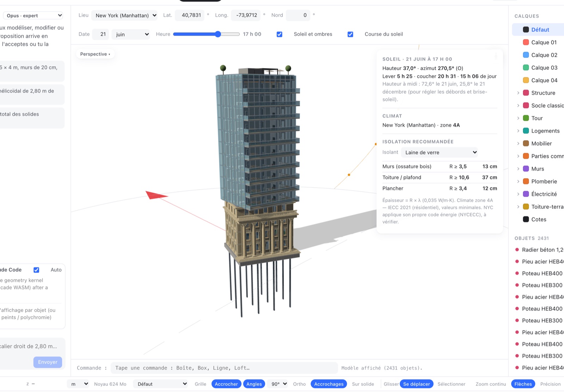Click the Structure layer color swatch
The image size is (564, 392).
point(526,93)
